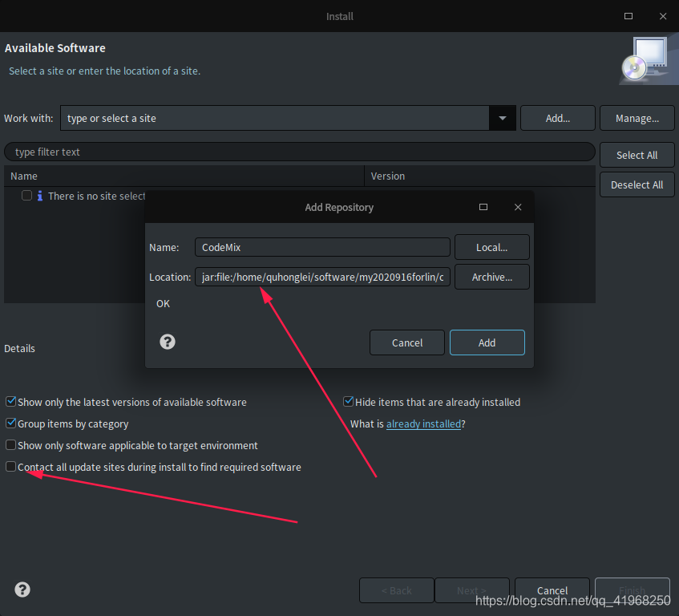Viewport: 679px width, 616px height.
Task: Uncheck "Group items by category"
Action: click(x=11, y=423)
